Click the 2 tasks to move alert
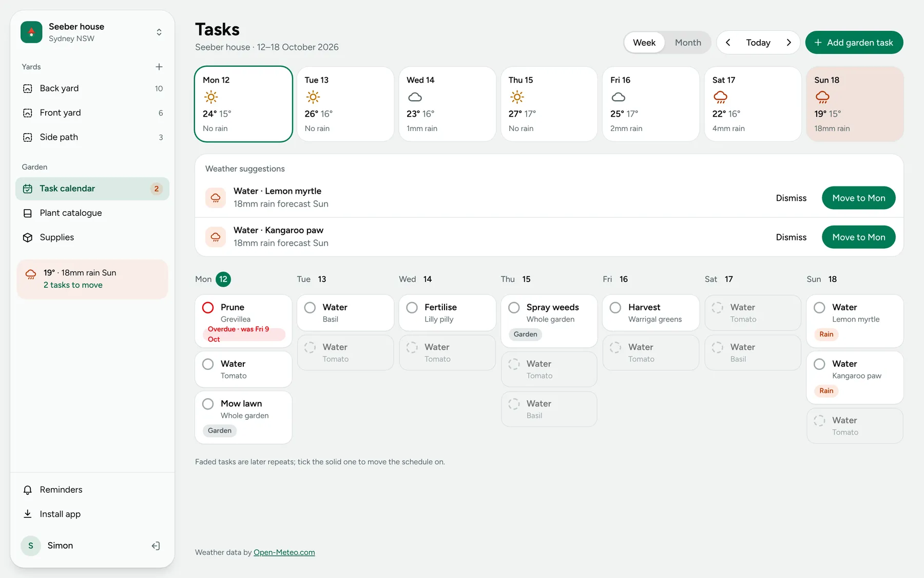 coord(92,279)
